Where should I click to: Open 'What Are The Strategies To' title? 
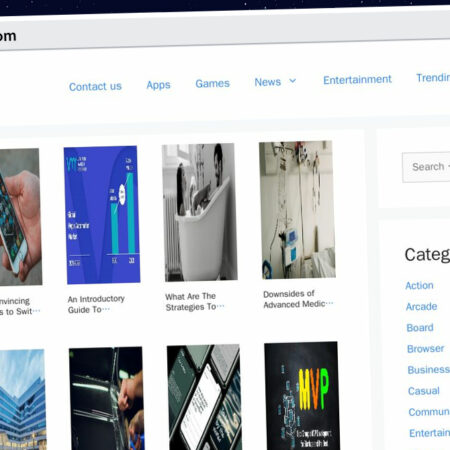point(194,302)
